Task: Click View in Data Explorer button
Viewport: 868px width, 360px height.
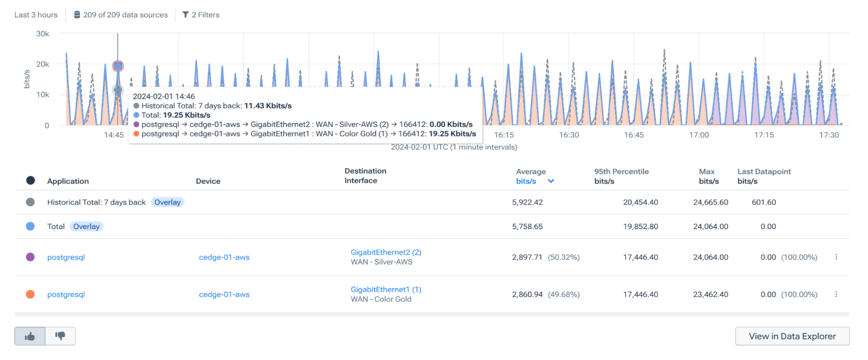Action: point(792,336)
